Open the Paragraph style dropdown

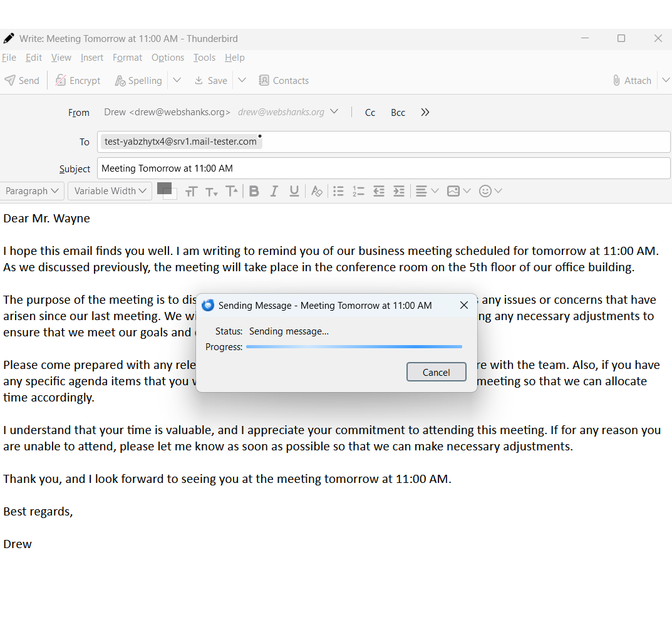[32, 190]
